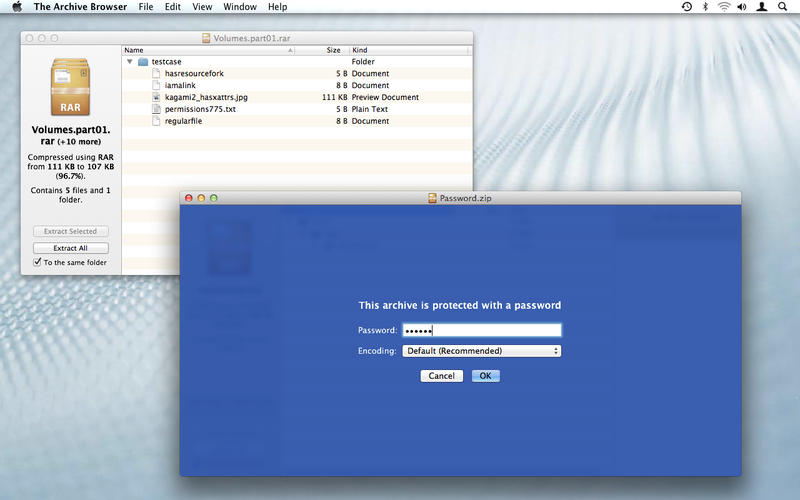This screenshot has width=800, height=500.
Task: Select the permissions775.txt file row
Action: 297,109
